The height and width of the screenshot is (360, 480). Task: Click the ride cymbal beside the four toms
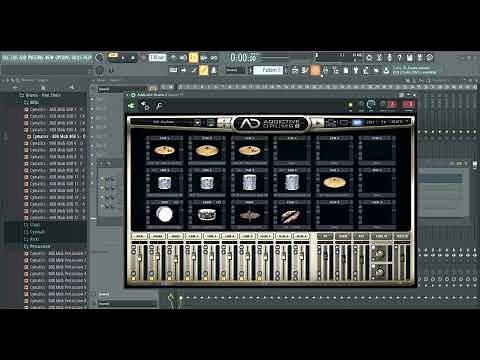click(x=334, y=182)
